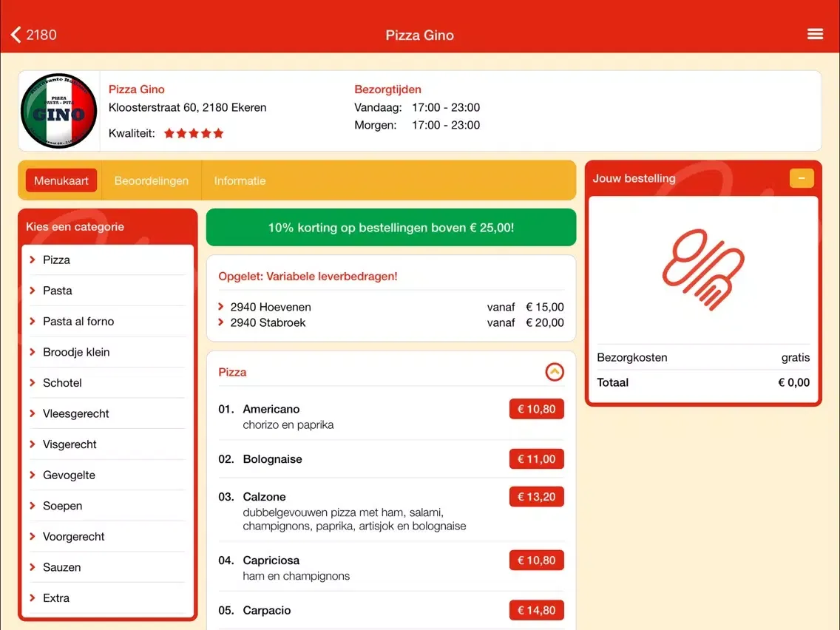Viewport: 840px width, 630px height.
Task: Open the Vleesgerecht category
Action: coord(107,413)
